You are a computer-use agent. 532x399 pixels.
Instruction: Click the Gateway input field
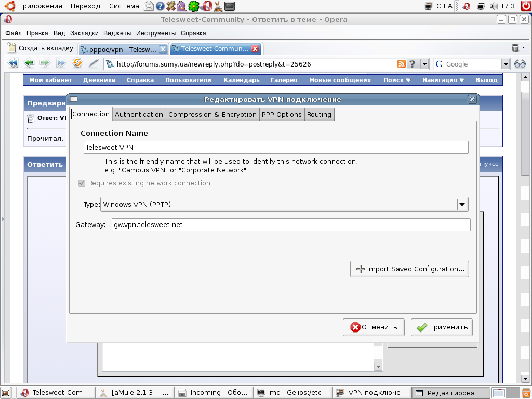291,224
